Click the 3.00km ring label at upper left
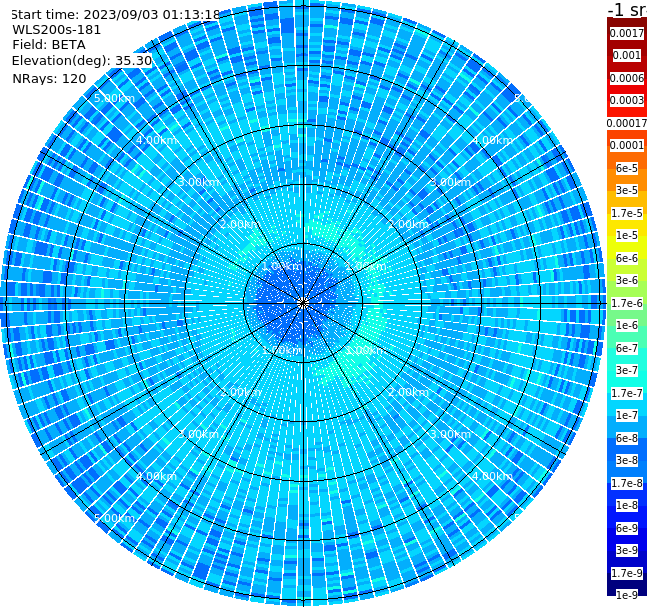 coord(198,182)
